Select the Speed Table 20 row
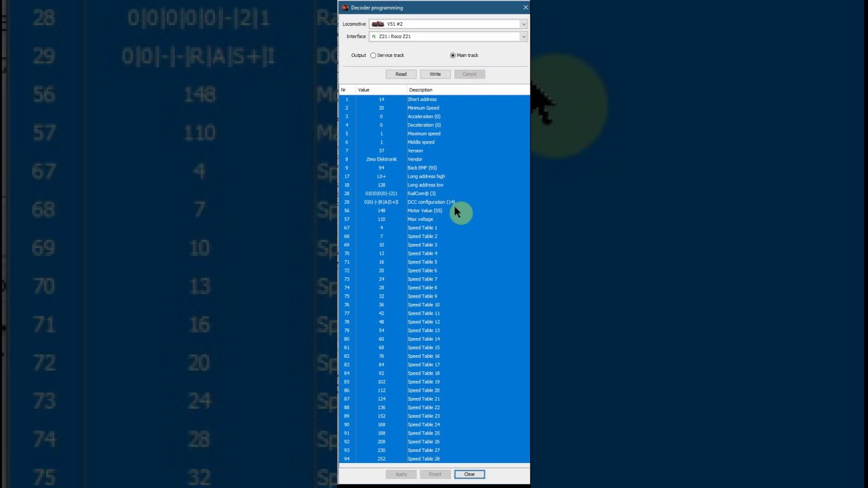This screenshot has height=488, width=868. (434, 390)
